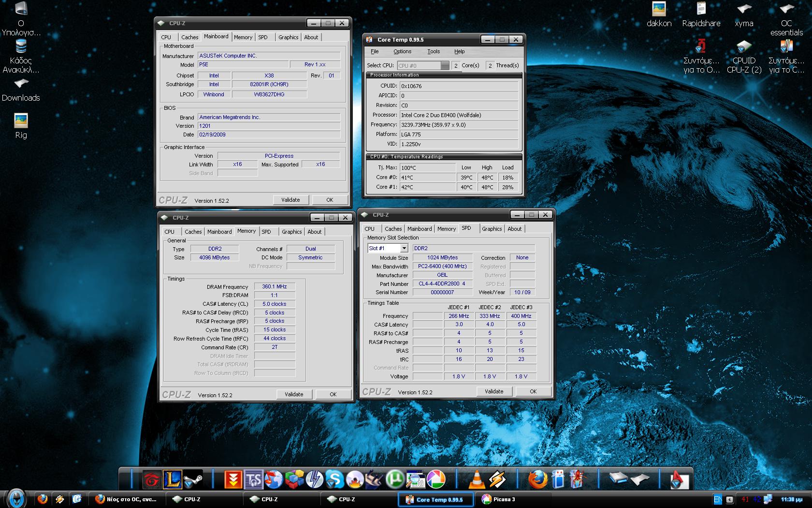
Task: Launch Garena from the dock
Action: pyautogui.click(x=152, y=479)
